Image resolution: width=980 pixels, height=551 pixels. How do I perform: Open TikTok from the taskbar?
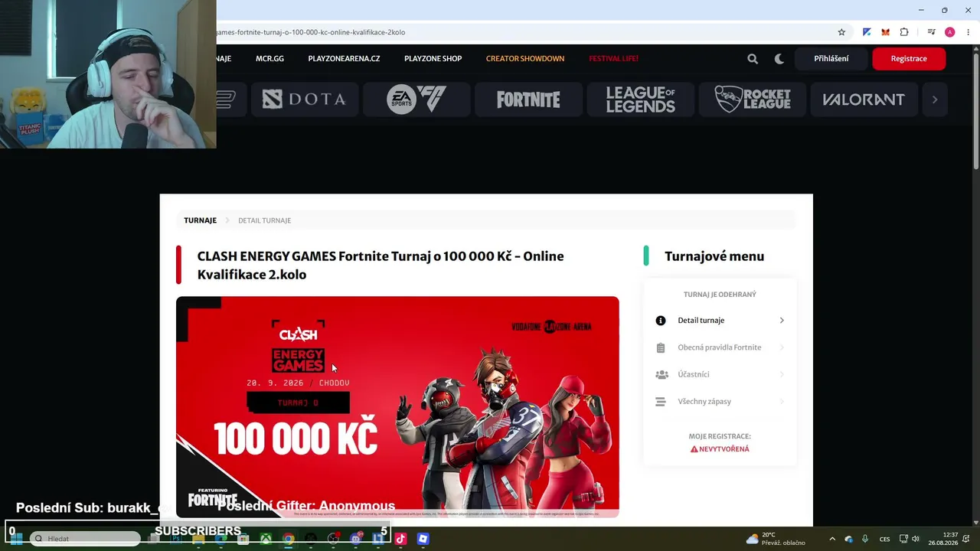click(x=400, y=539)
